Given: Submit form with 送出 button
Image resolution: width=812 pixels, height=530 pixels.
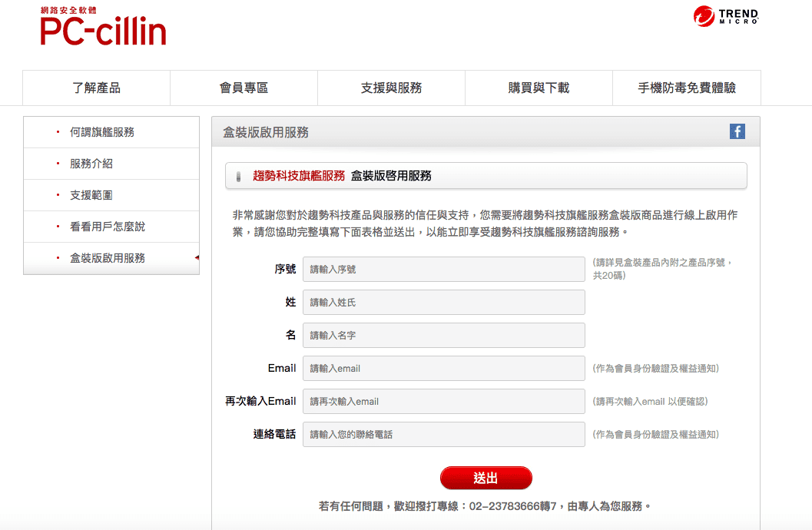Looking at the screenshot, I should [x=486, y=478].
